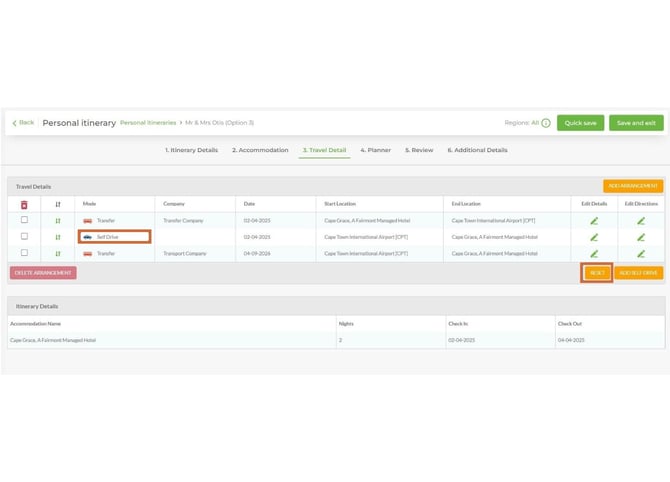Click Edit Details pencil in Transport Company row
The height and width of the screenshot is (482, 670).
pos(594,253)
